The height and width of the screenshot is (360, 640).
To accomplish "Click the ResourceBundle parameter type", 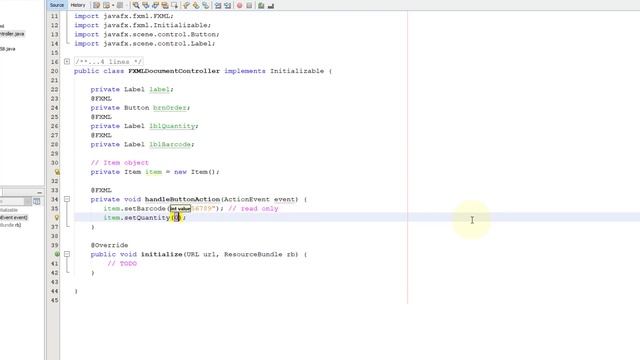I will pyautogui.click(x=253, y=254).
